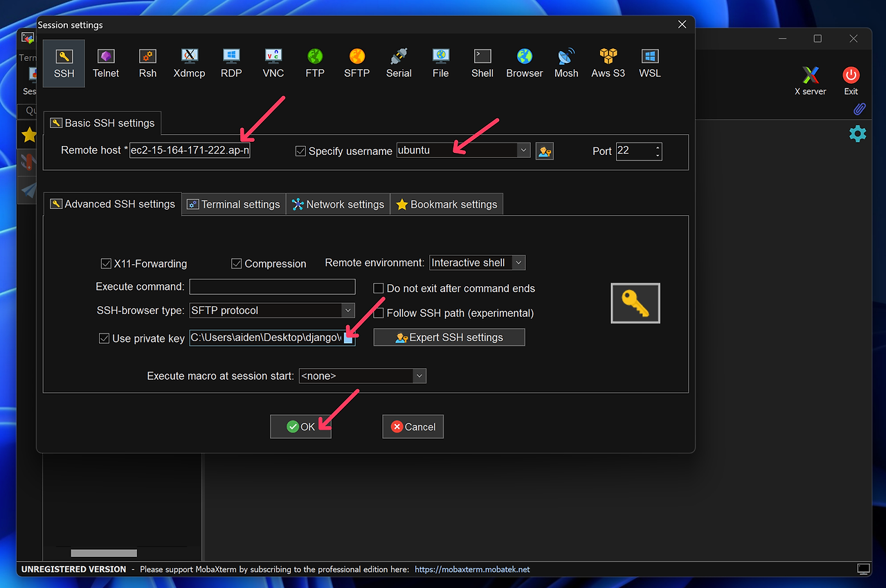Screen dimensions: 886x588
Task: Click the Cancel button
Action: click(x=413, y=427)
